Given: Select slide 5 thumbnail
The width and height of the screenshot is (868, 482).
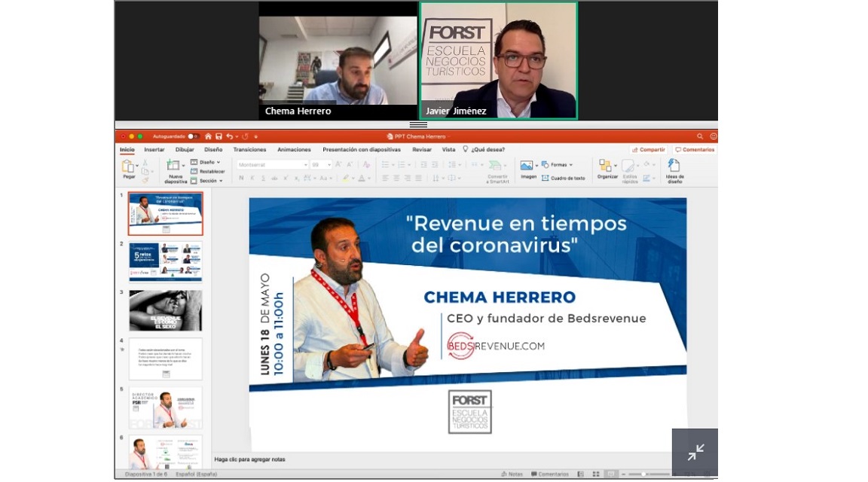Looking at the screenshot, I should (166, 407).
